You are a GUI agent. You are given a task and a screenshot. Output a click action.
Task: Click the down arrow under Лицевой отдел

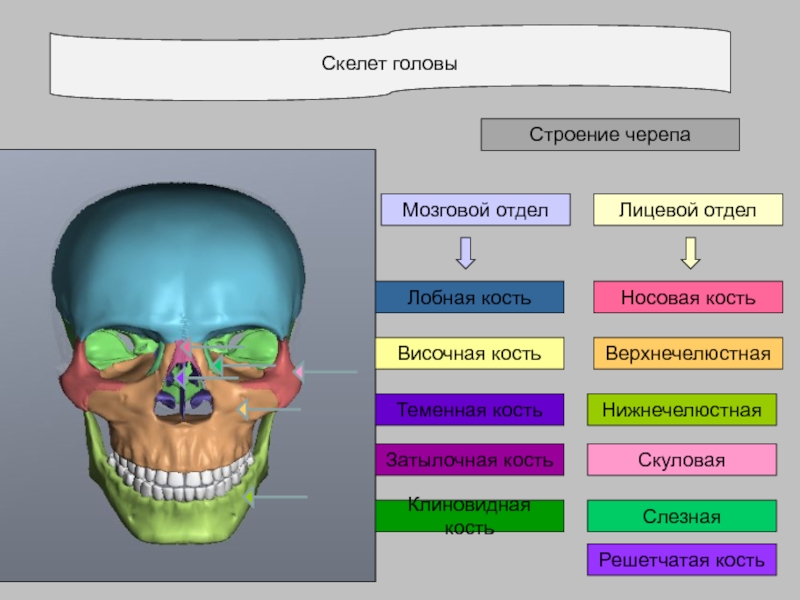click(689, 253)
